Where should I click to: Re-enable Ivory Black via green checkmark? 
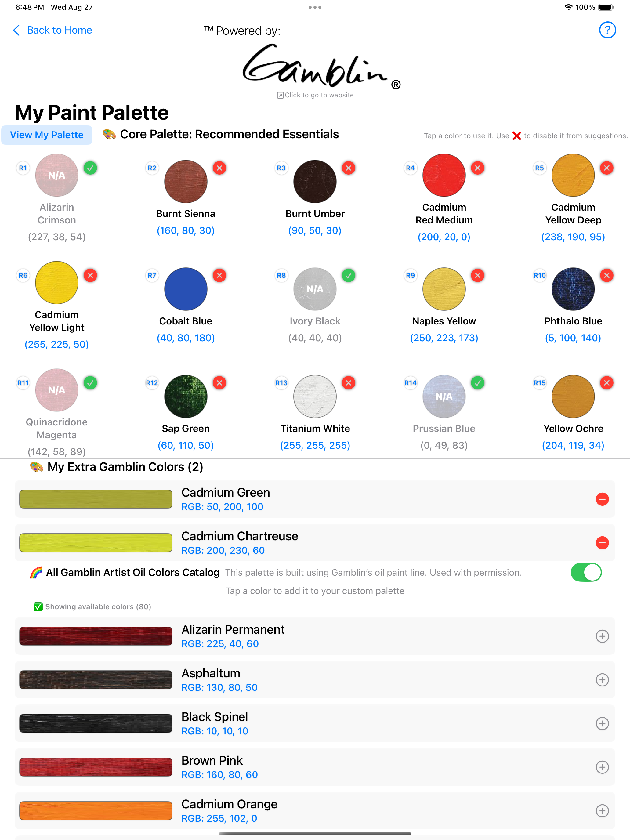349,275
